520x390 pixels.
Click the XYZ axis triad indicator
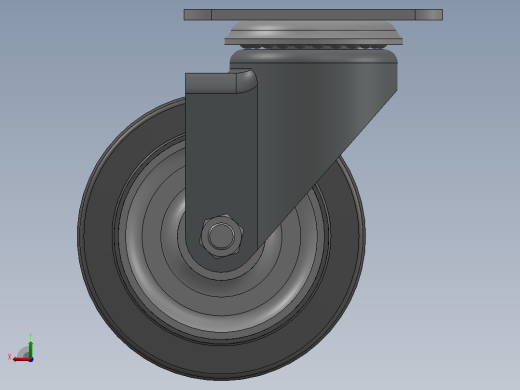(x=21, y=348)
